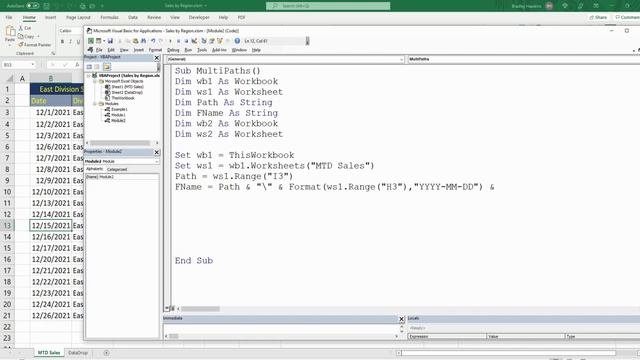
Task: Close the Project Explorer panel
Action: pyautogui.click(x=157, y=58)
